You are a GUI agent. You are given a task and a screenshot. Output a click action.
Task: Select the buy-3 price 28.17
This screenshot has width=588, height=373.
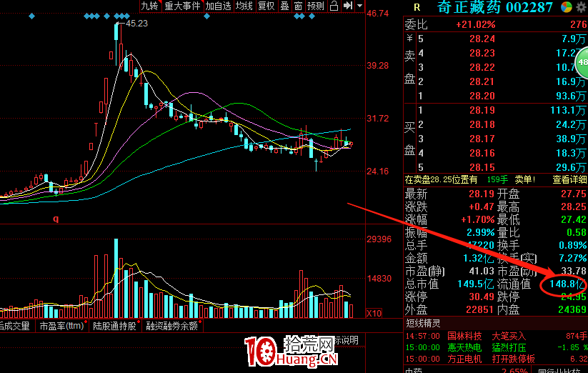pyautogui.click(x=482, y=139)
